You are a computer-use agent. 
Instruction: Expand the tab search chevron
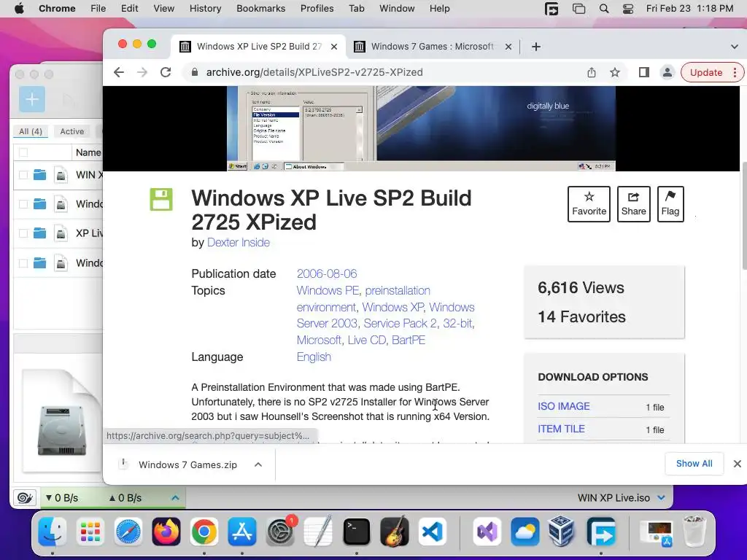[734, 47]
